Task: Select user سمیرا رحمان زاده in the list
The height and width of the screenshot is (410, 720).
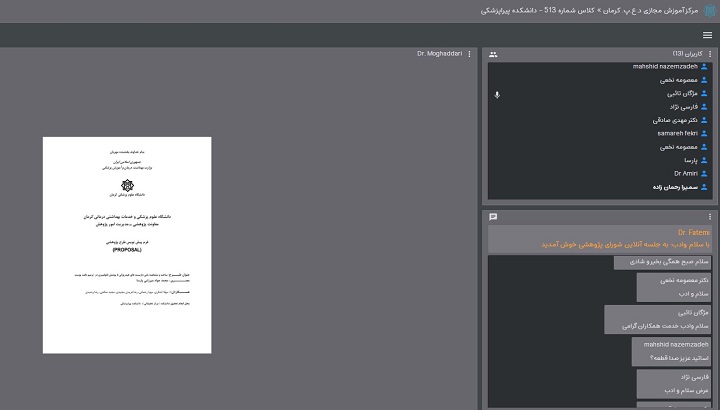Action: [x=665, y=187]
